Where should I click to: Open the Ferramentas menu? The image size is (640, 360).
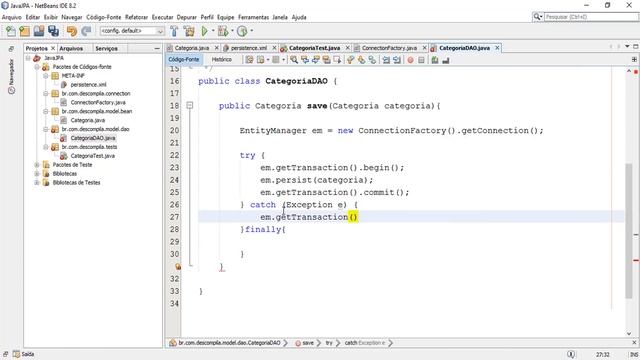pyautogui.click(x=253, y=17)
